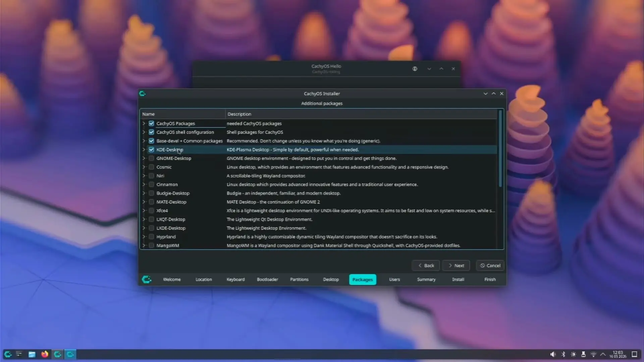Select the highlighted Packages step

[363, 280]
